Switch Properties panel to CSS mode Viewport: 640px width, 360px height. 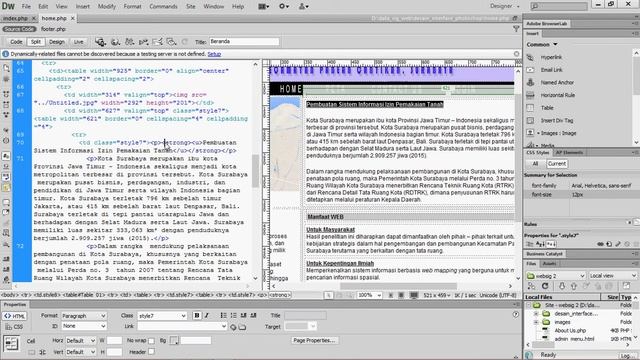tap(14, 327)
